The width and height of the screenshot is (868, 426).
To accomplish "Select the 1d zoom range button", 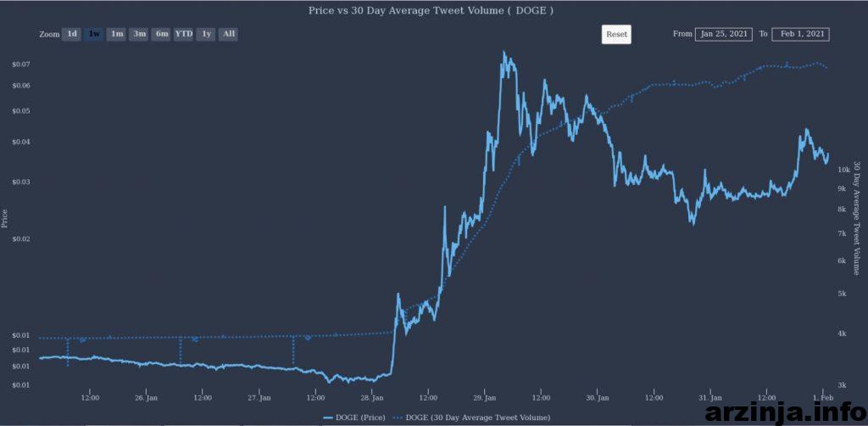I will [x=72, y=34].
